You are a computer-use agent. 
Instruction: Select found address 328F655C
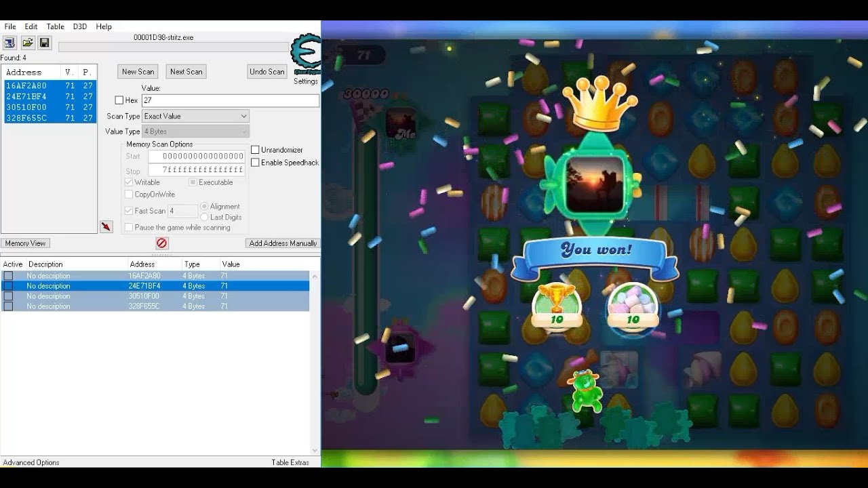[x=50, y=118]
